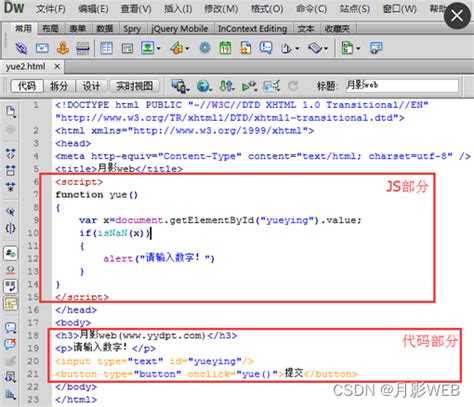Viewport: 474px width, 407px height.
Task: Click the Hyperlink insert icon
Action: point(21,48)
